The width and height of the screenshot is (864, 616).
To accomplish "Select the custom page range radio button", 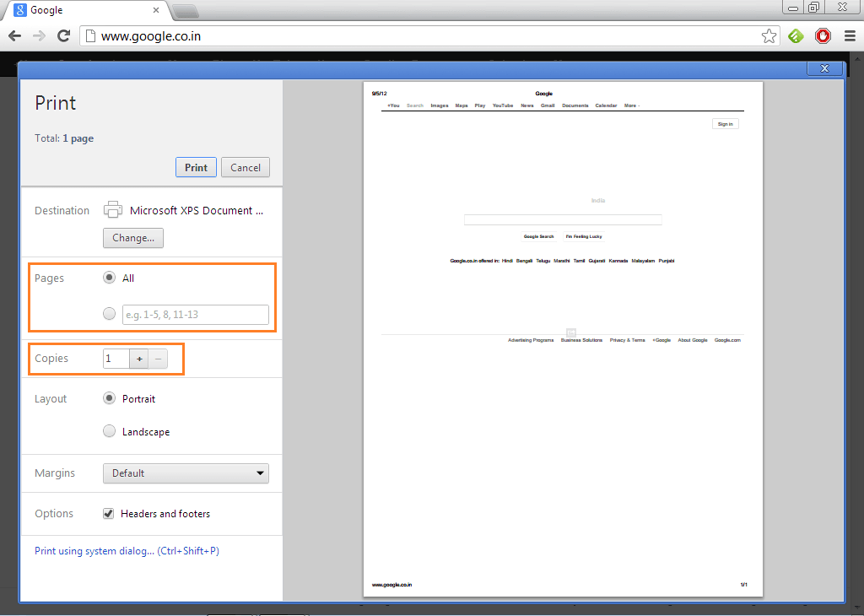I will coord(109,314).
